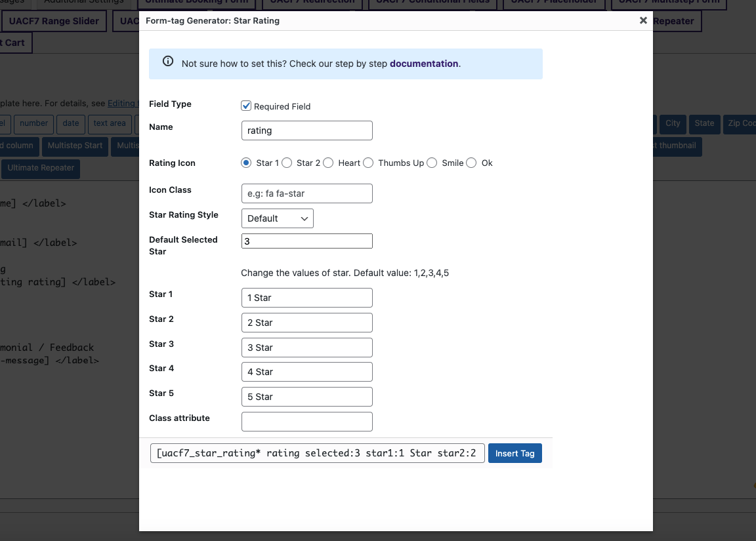Switch to the UACF7 Conditional Fields tab
The image size is (756, 541).
[x=432, y=2]
